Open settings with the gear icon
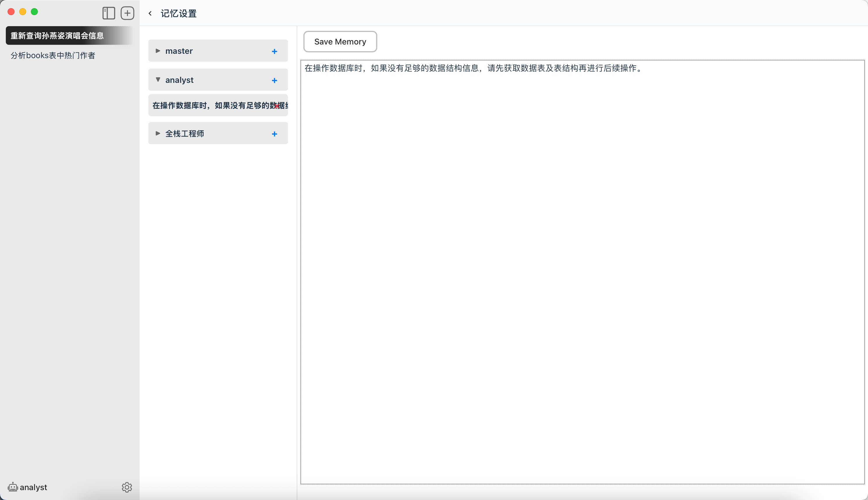Viewport: 868px width, 500px height. coord(127,487)
